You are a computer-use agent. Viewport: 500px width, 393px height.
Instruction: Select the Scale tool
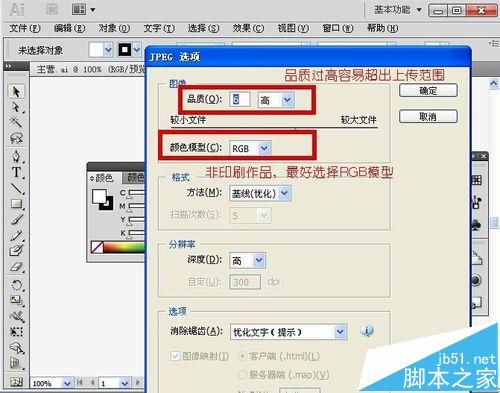click(x=16, y=300)
